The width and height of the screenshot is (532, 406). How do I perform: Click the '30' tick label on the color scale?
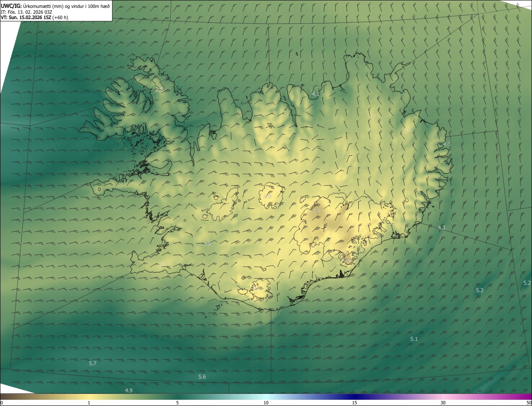[443, 403]
